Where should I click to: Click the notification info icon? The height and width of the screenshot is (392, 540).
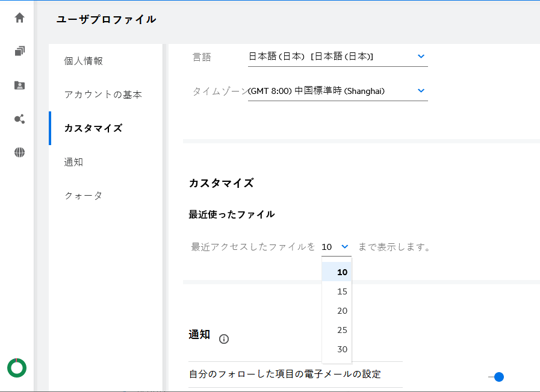224,339
